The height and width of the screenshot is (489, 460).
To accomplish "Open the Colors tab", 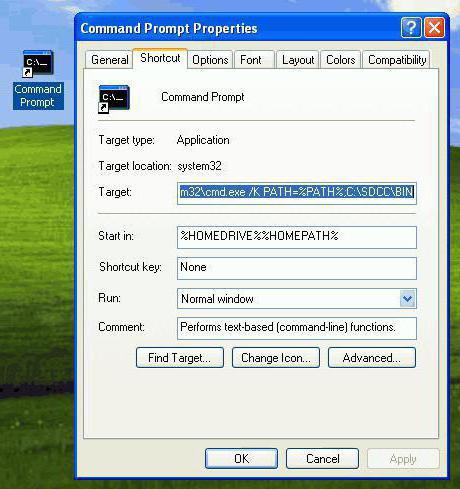I will (340, 60).
